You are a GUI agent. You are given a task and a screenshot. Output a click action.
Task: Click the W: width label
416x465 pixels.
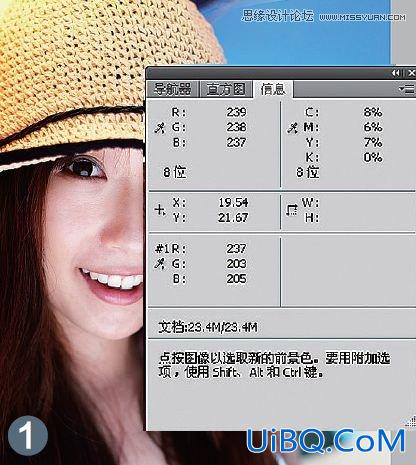pyautogui.click(x=310, y=202)
